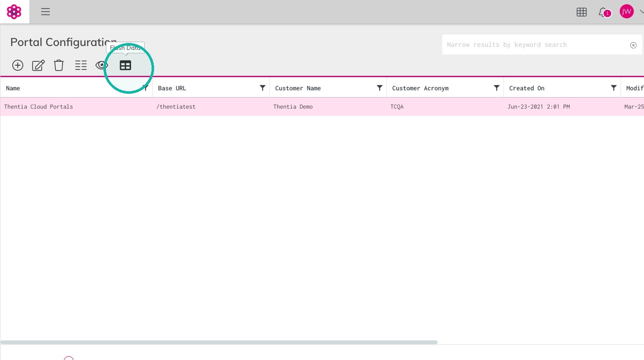Click the delete trash can icon
Viewport: 644px width, 360px height.
[59, 65]
